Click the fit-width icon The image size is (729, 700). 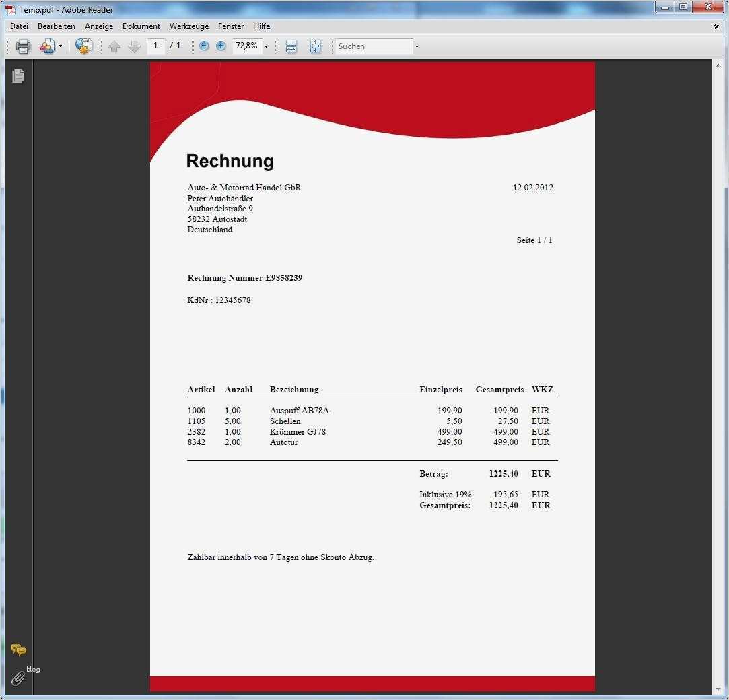291,46
